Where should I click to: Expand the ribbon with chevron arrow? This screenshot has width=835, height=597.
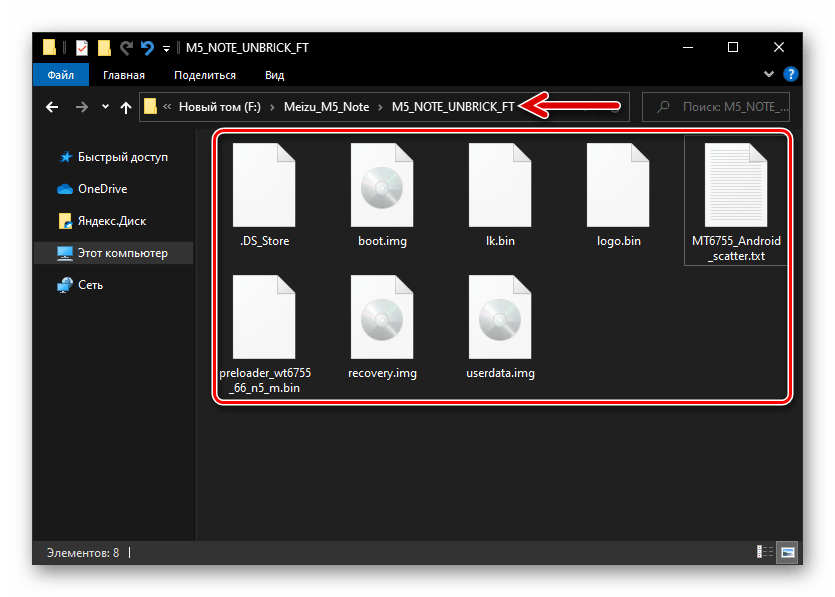768,74
